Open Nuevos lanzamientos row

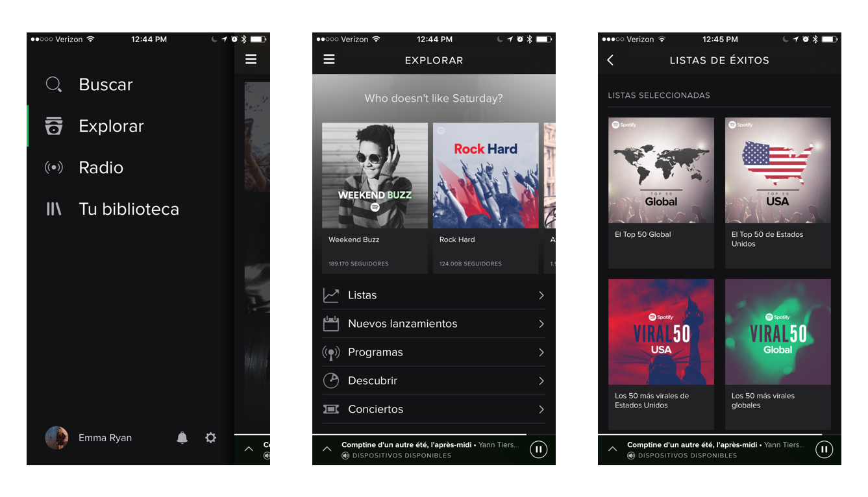(x=434, y=324)
